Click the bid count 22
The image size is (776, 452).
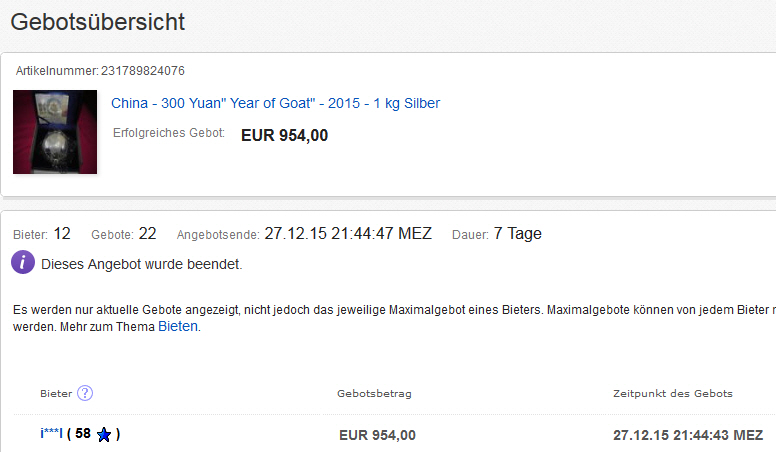click(x=147, y=234)
